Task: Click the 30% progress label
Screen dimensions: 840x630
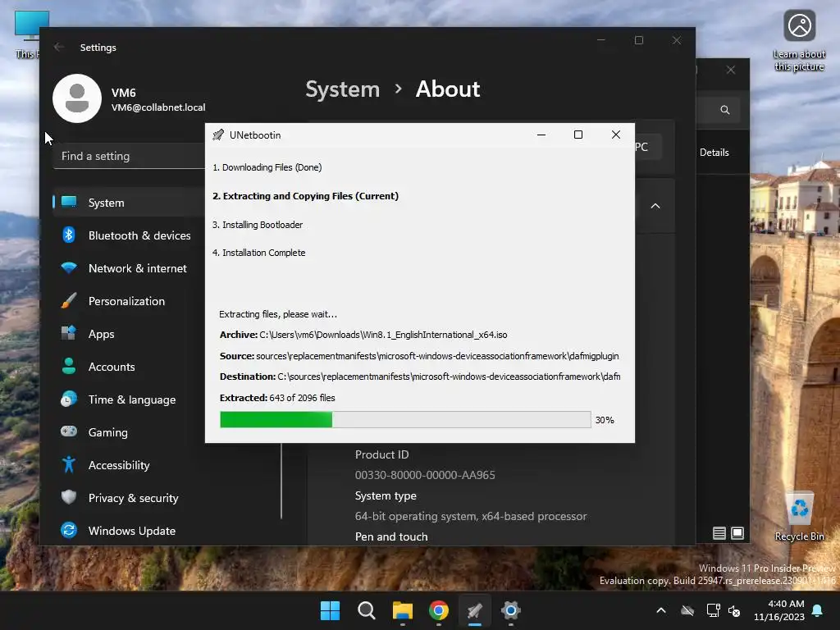Action: 605,420
